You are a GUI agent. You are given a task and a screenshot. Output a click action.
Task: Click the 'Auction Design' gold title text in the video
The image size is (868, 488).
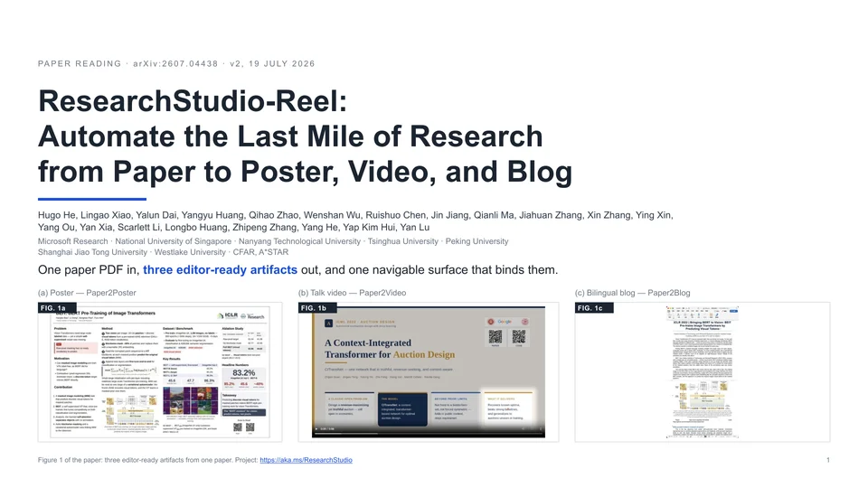point(424,354)
